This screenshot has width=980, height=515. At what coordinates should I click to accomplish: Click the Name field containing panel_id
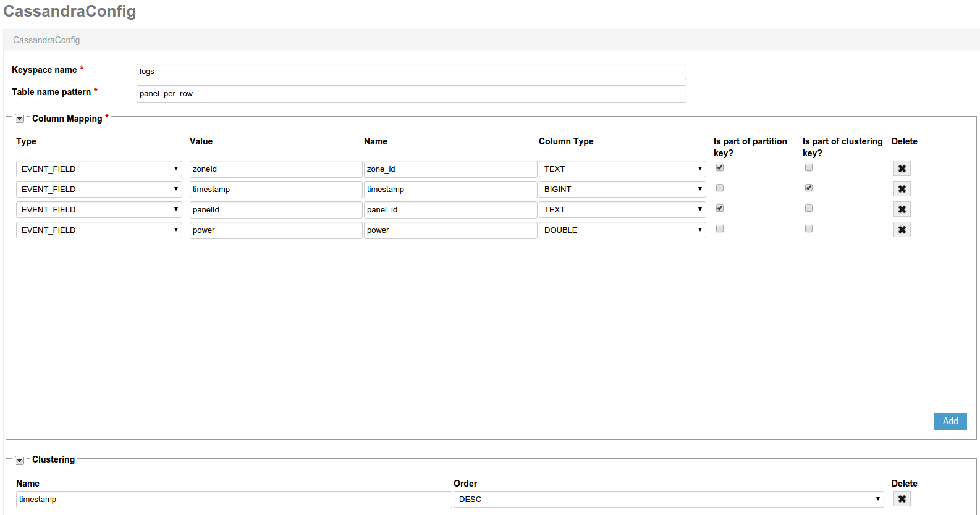450,209
